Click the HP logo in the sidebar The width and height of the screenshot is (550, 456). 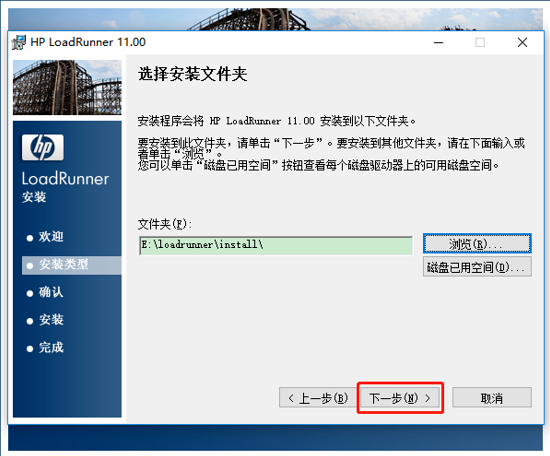tap(42, 147)
